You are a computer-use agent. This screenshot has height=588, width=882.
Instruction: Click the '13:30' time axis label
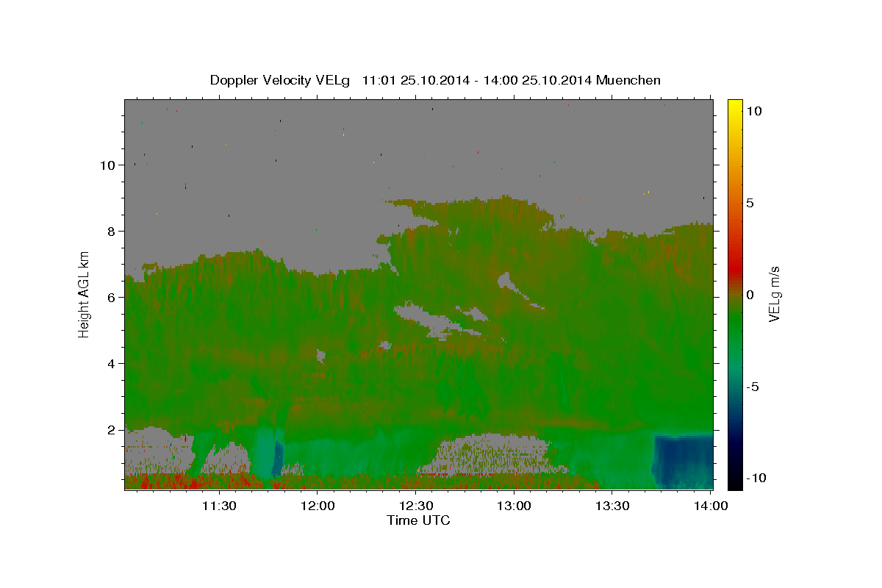pyautogui.click(x=612, y=506)
